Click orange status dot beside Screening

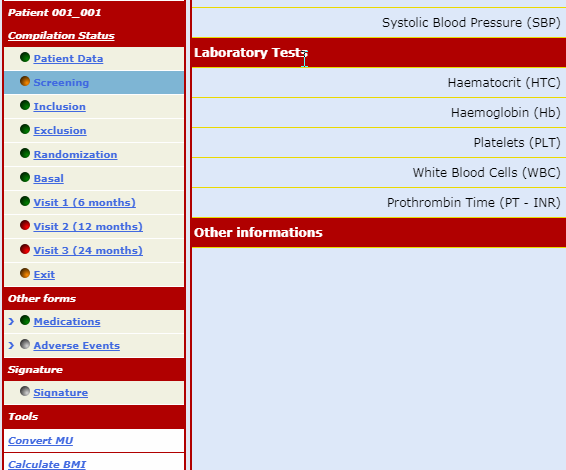[x=25, y=81]
